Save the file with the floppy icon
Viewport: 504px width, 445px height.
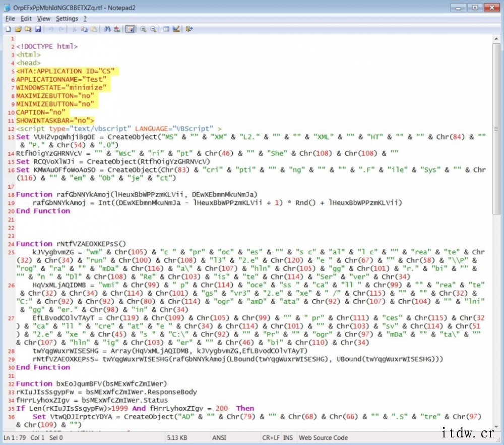coord(38,29)
